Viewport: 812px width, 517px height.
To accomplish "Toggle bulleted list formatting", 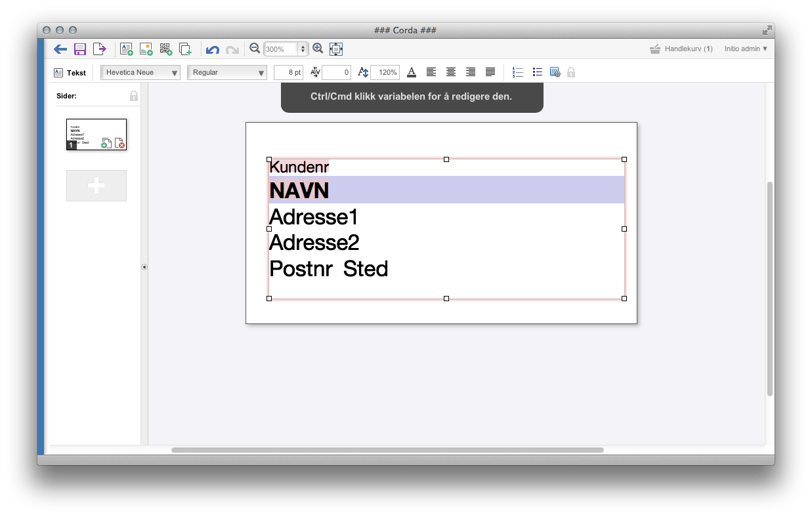I will click(x=537, y=72).
